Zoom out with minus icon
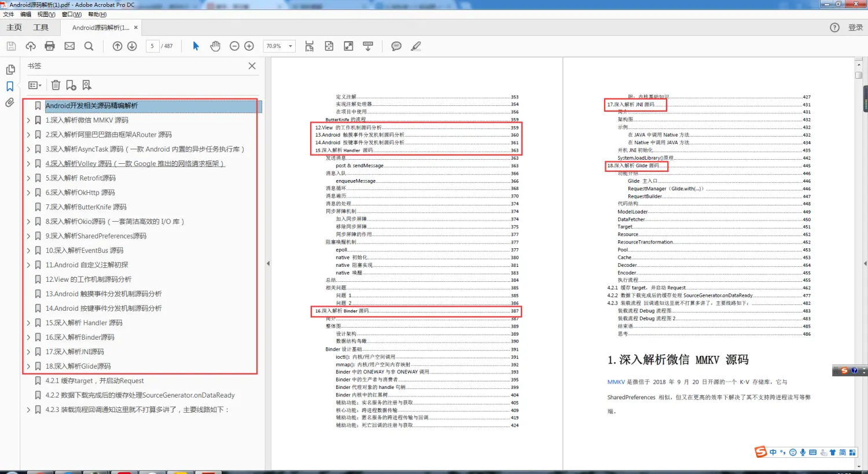868x474 pixels. [234, 46]
